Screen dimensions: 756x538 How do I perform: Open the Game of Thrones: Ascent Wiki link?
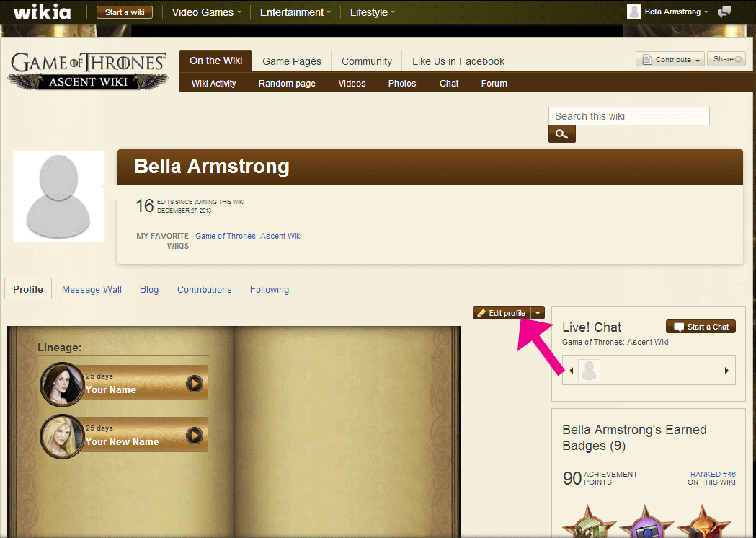click(x=249, y=236)
